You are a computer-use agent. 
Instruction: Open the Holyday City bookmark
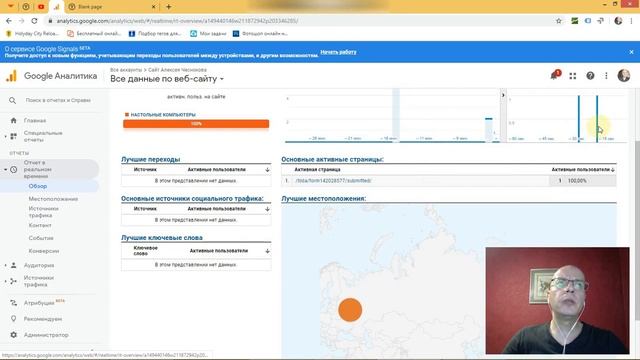tap(33, 33)
